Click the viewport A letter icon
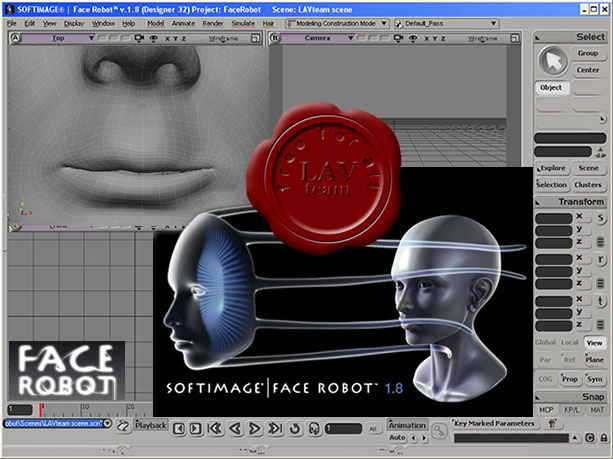This screenshot has height=459, width=613. point(15,38)
